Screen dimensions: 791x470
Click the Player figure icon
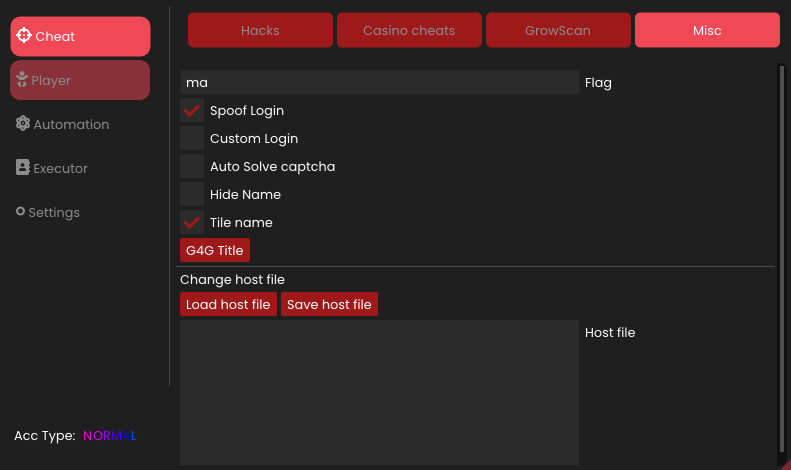22,79
